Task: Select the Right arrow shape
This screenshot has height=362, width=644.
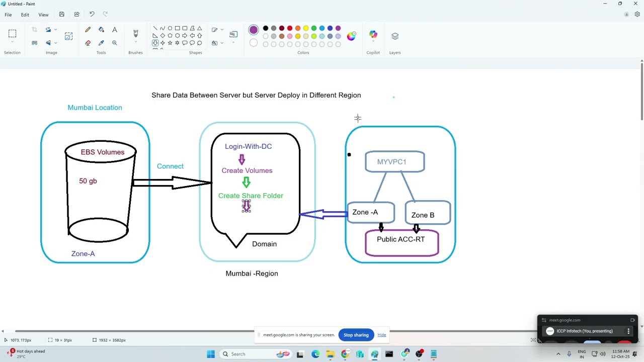Action: tap(185, 35)
